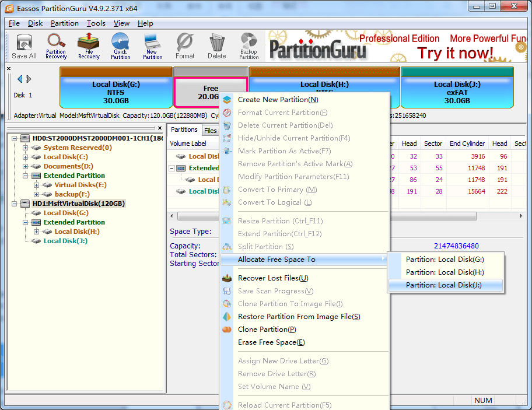Open Partition Recovery tool
The image size is (532, 410).
57,47
